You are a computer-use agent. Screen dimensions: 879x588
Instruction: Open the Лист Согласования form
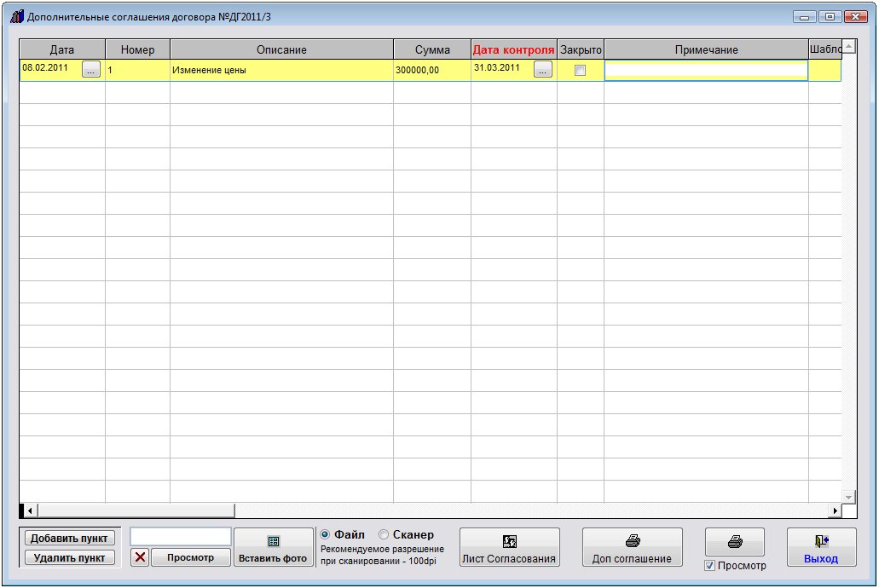[509, 547]
